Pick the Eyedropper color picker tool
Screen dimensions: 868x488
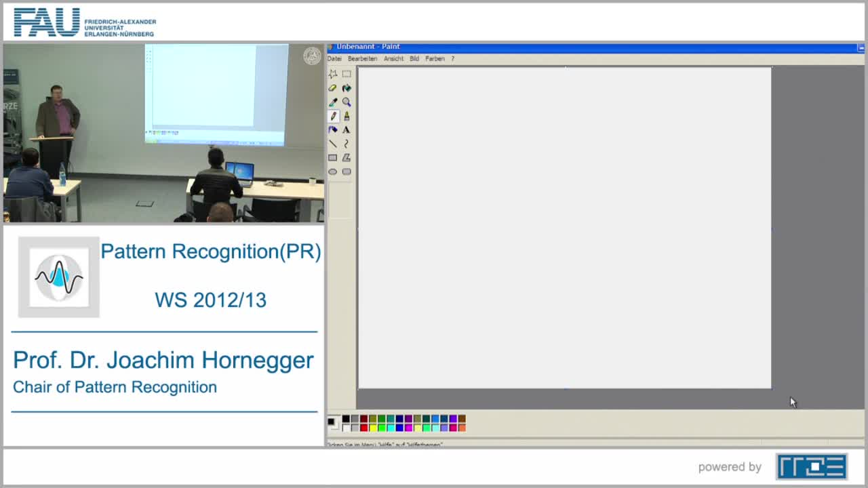point(333,102)
